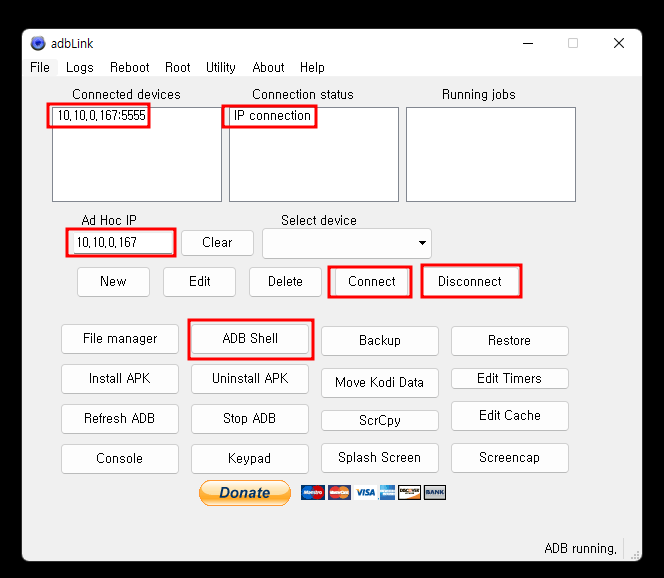Click the BANK payment icon
The image size is (664, 578).
(435, 492)
